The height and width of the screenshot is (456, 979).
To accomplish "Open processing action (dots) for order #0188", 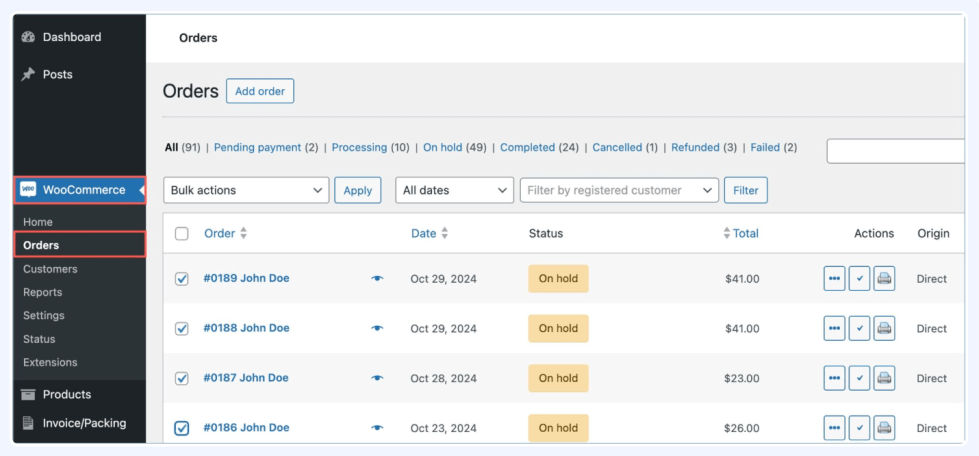I will (x=834, y=329).
